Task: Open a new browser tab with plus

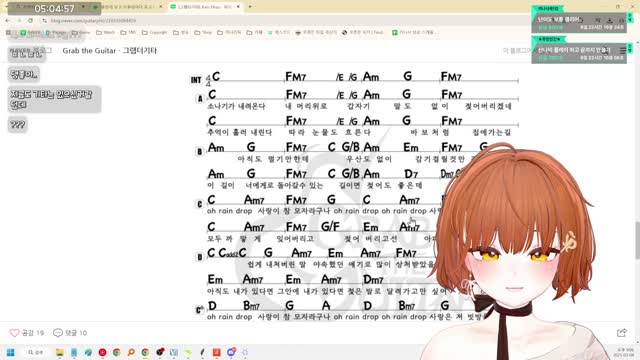Action: tap(250, 7)
